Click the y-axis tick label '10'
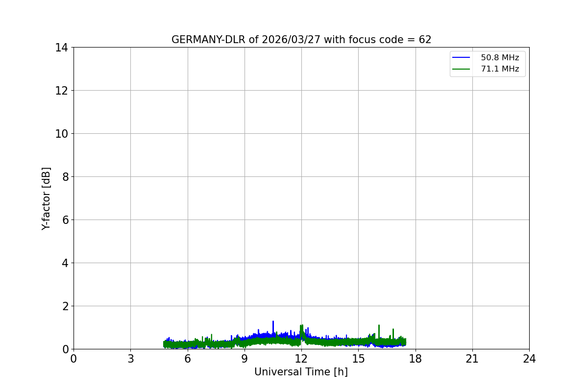Image resolution: width=588 pixels, height=392 pixels. tap(62, 134)
